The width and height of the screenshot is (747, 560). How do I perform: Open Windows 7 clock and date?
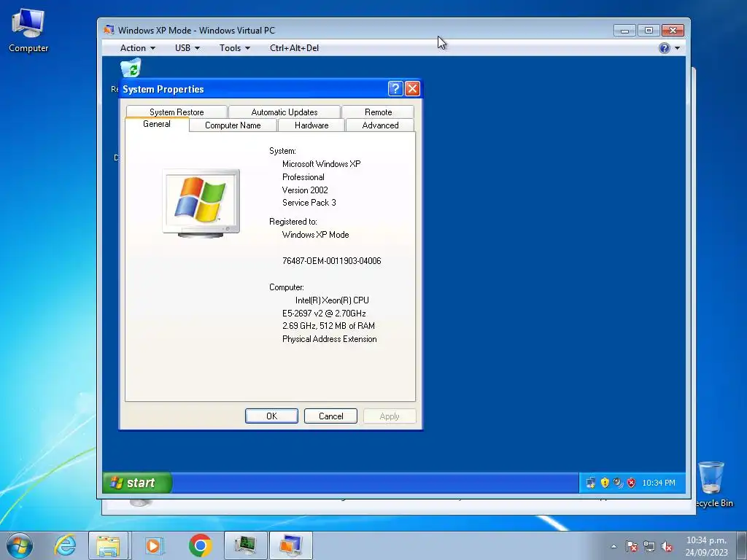pyautogui.click(x=706, y=546)
